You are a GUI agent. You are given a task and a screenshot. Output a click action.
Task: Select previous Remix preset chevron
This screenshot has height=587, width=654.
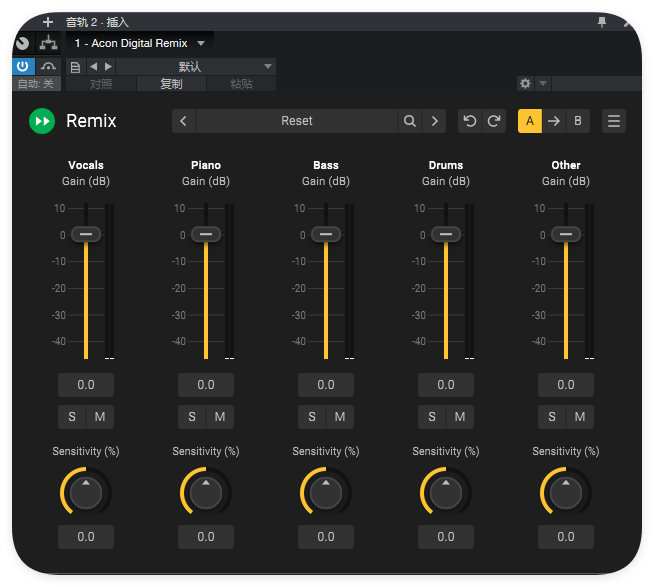(x=184, y=121)
